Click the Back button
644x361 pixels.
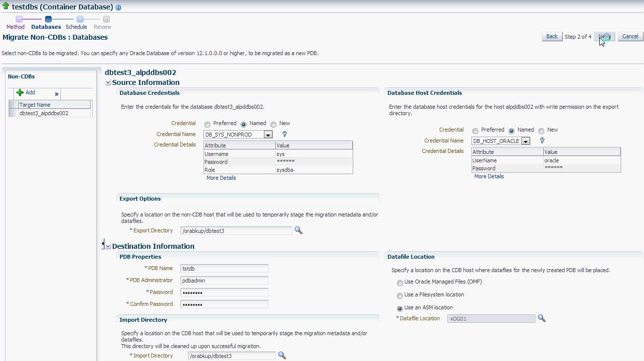point(551,36)
